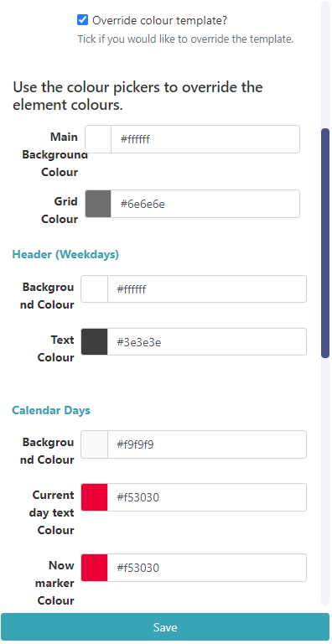The width and height of the screenshot is (332, 644).
Task: Click the Override colour template label
Action: point(160,20)
